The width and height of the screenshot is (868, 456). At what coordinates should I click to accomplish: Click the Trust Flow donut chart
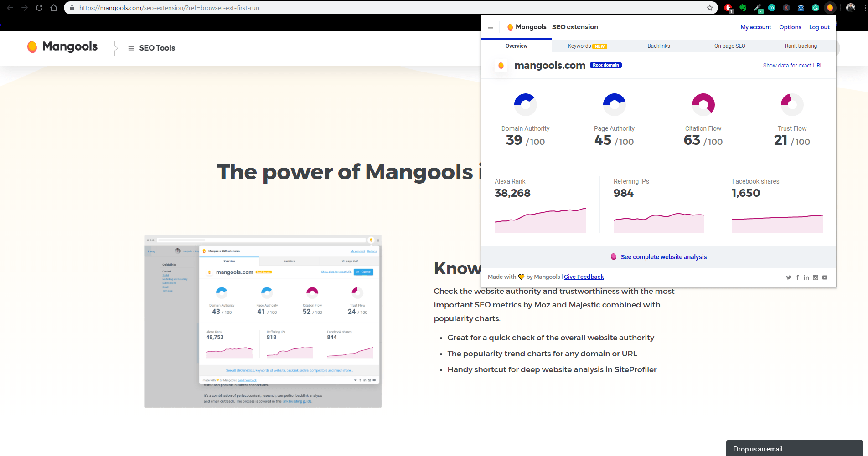[792, 105]
